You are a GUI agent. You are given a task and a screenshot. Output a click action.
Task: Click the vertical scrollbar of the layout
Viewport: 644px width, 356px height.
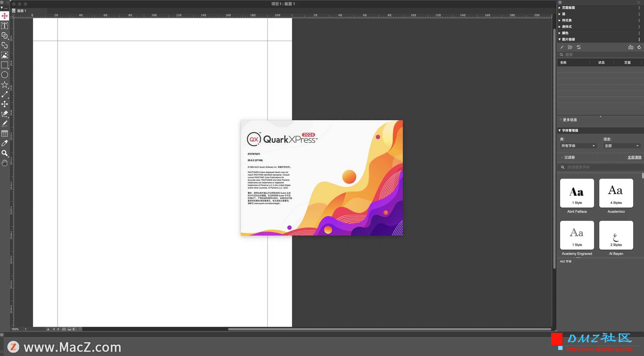click(554, 149)
